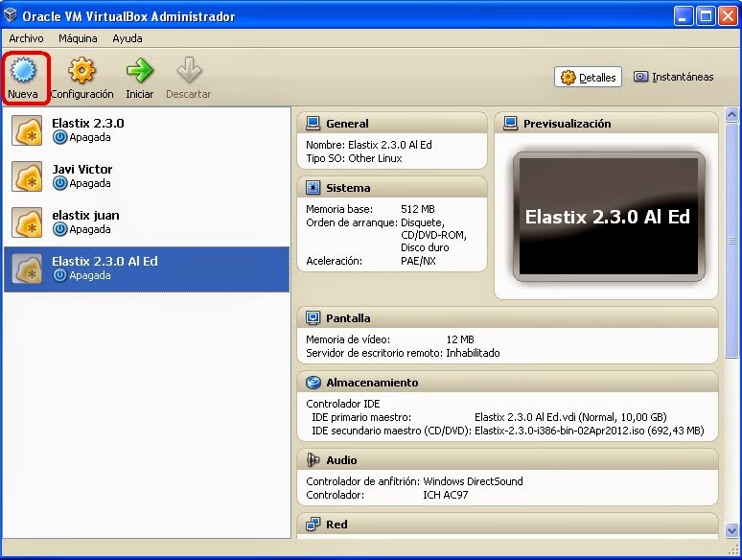This screenshot has width=742, height=560.
Task: Start the machine with the Iniciar arrow
Action: [140, 70]
